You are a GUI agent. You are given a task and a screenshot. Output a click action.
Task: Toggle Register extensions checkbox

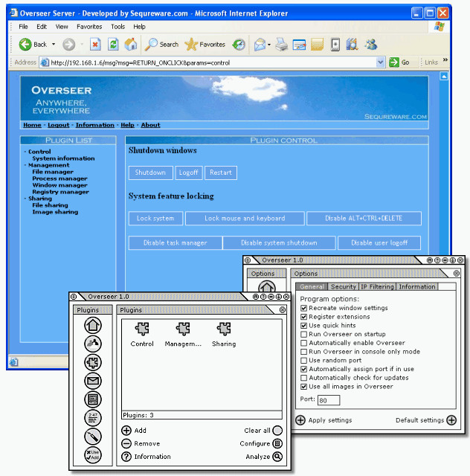pos(303,317)
